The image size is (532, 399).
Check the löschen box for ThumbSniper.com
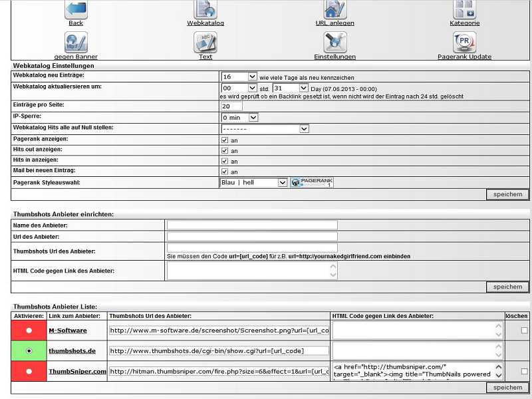525,371
